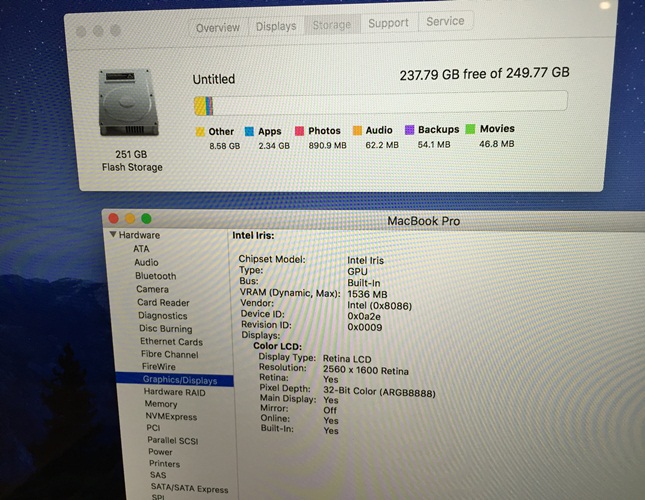The height and width of the screenshot is (500, 645).
Task: Open the Displays tab
Action: 276,26
